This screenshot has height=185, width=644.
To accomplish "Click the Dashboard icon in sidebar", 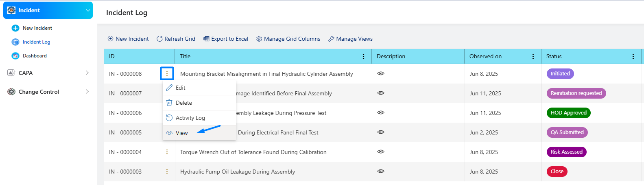I will pyautogui.click(x=15, y=56).
